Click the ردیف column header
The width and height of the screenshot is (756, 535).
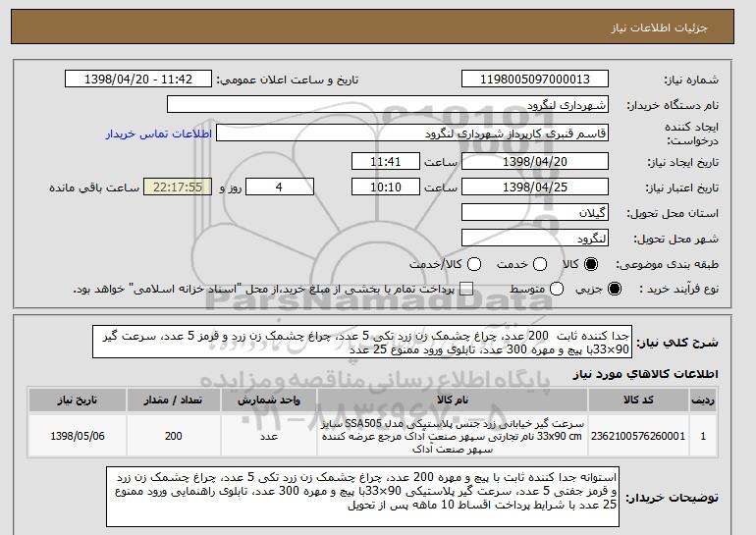(x=703, y=401)
